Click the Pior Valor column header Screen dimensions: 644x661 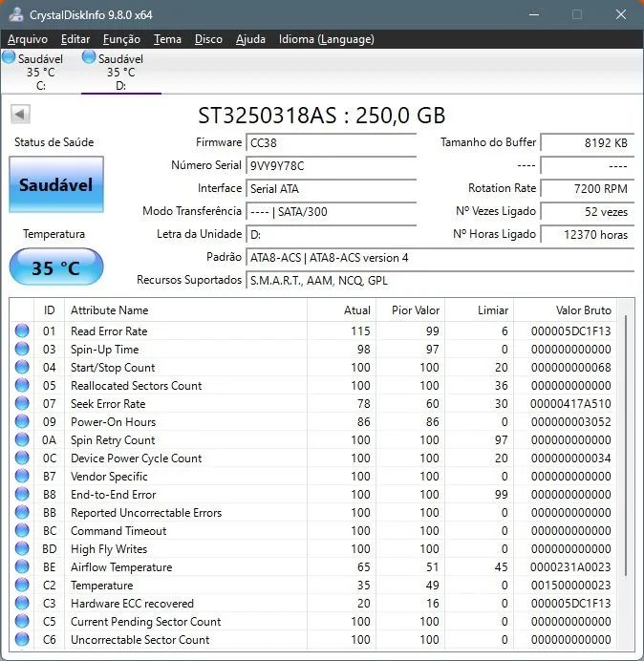click(x=410, y=310)
